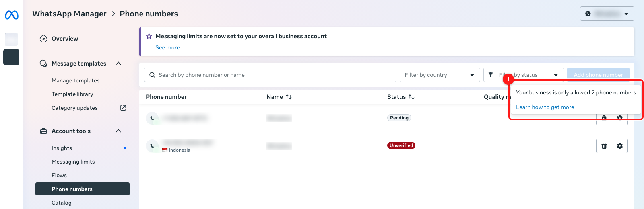Image resolution: width=644 pixels, height=209 pixels.
Task: Click the Unverified status badge
Action: tap(401, 145)
